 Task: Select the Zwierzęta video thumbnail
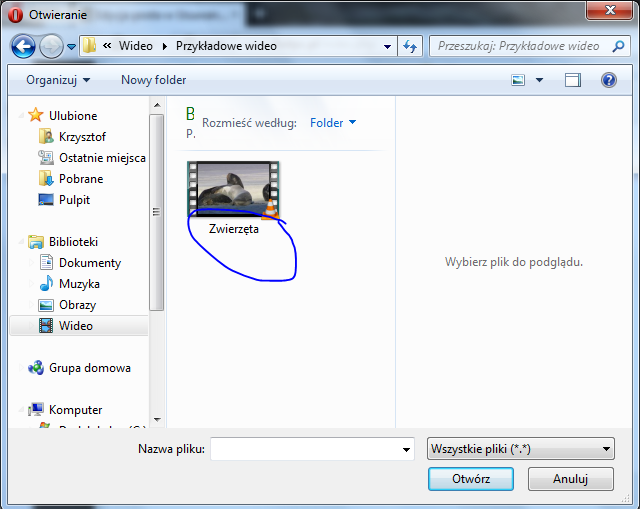233,189
